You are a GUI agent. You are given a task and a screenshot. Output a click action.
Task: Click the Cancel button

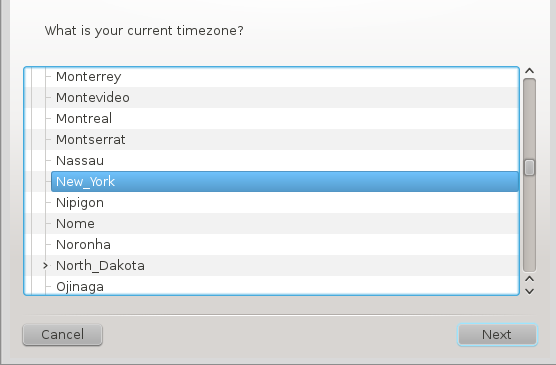tap(62, 334)
